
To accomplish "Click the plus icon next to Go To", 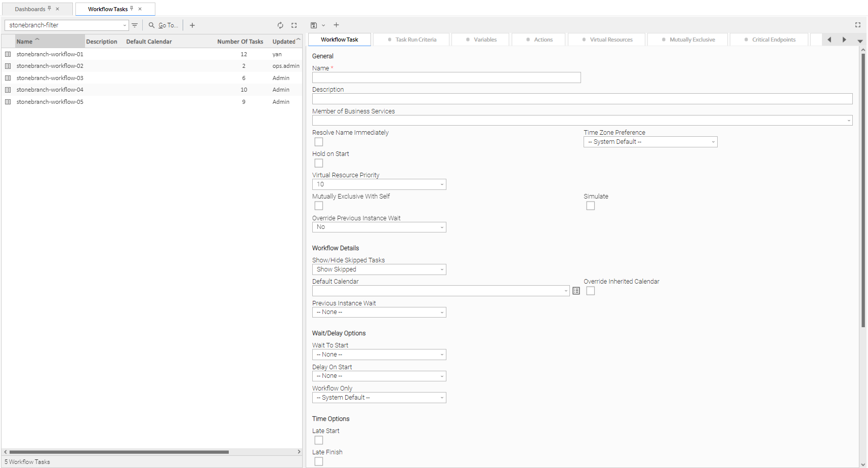I will click(192, 25).
